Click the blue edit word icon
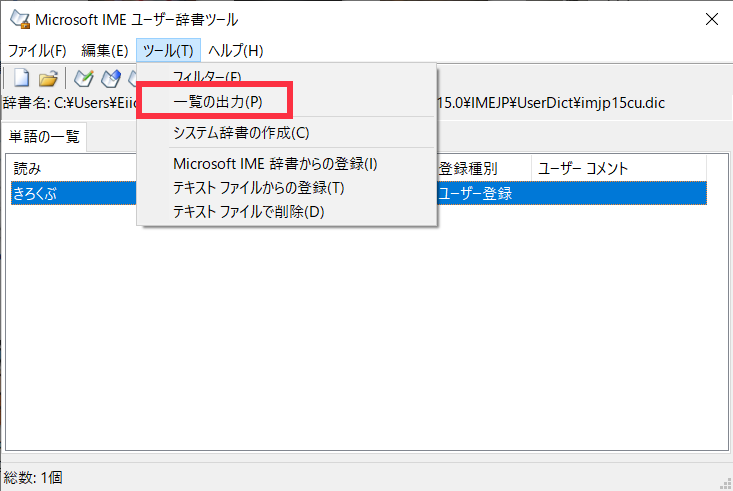Viewport: 733px width, 491px height. [x=111, y=78]
